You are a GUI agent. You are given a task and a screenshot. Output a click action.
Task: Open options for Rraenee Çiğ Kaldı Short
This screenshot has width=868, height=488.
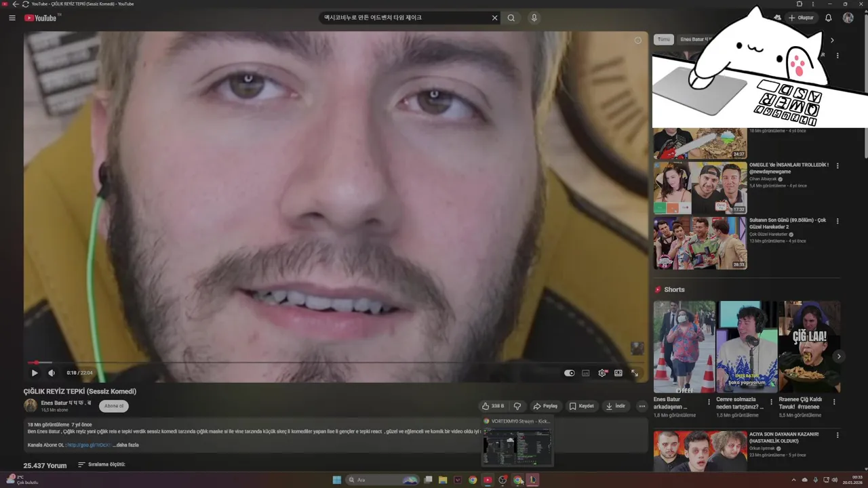834,402
